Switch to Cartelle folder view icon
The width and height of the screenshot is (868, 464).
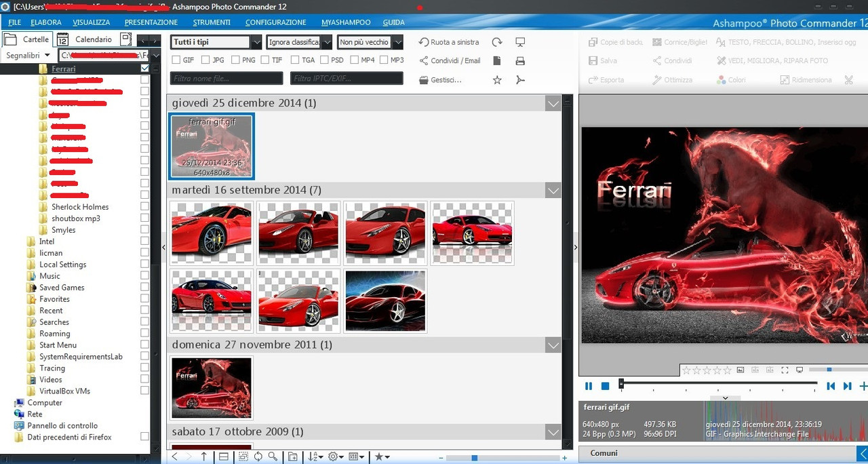[x=10, y=39]
